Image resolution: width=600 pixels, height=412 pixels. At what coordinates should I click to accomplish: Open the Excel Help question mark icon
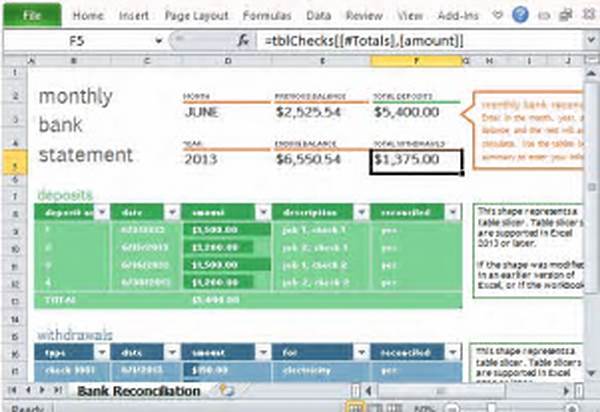tap(520, 16)
